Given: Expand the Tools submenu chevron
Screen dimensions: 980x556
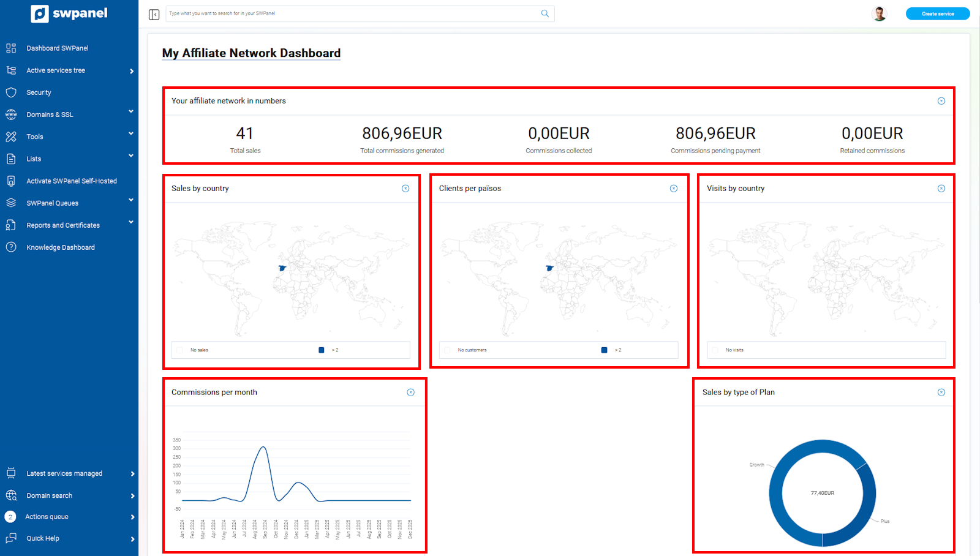Looking at the screenshot, I should [130, 134].
